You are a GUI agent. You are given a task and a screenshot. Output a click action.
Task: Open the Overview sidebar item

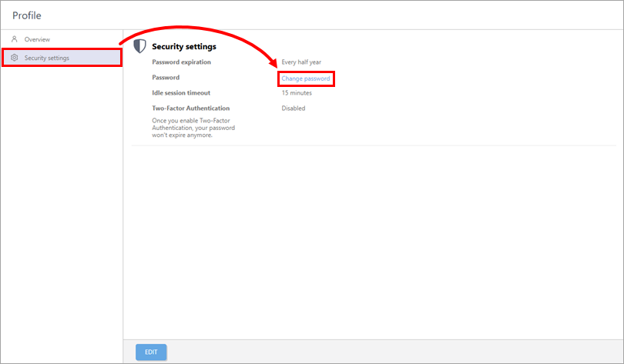36,38
